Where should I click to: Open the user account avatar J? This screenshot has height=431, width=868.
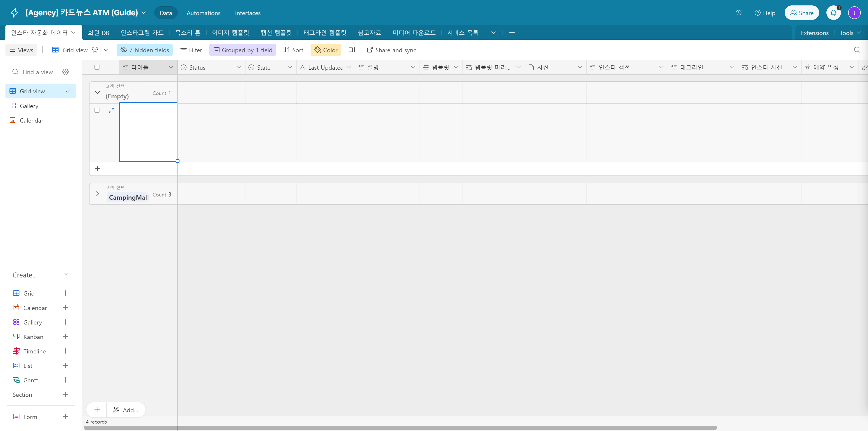coord(854,13)
